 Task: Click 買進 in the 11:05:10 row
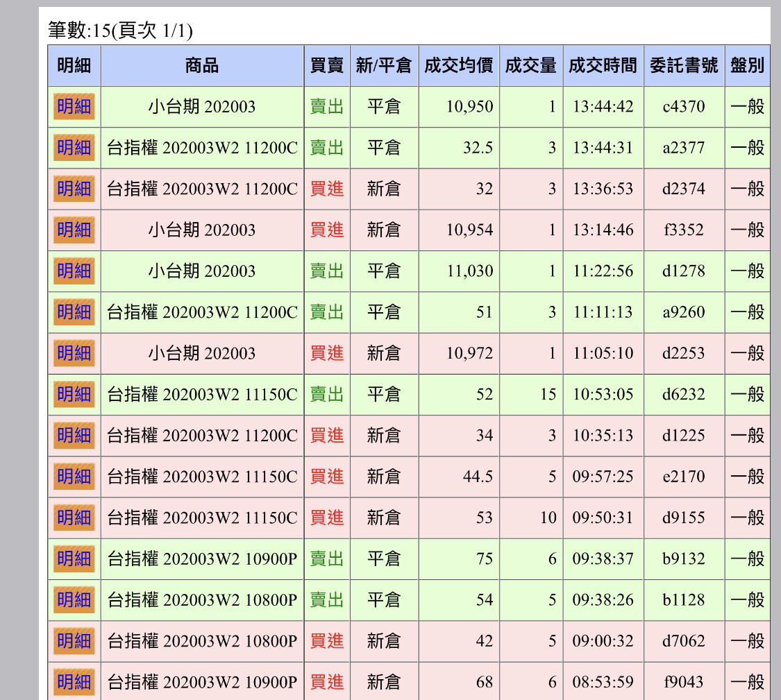[327, 354]
